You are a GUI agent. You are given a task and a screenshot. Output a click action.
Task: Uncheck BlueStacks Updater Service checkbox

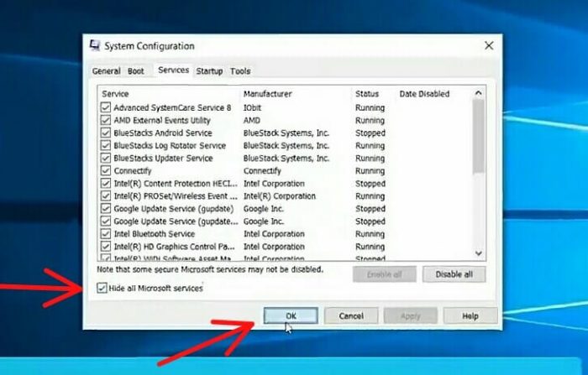tap(105, 158)
